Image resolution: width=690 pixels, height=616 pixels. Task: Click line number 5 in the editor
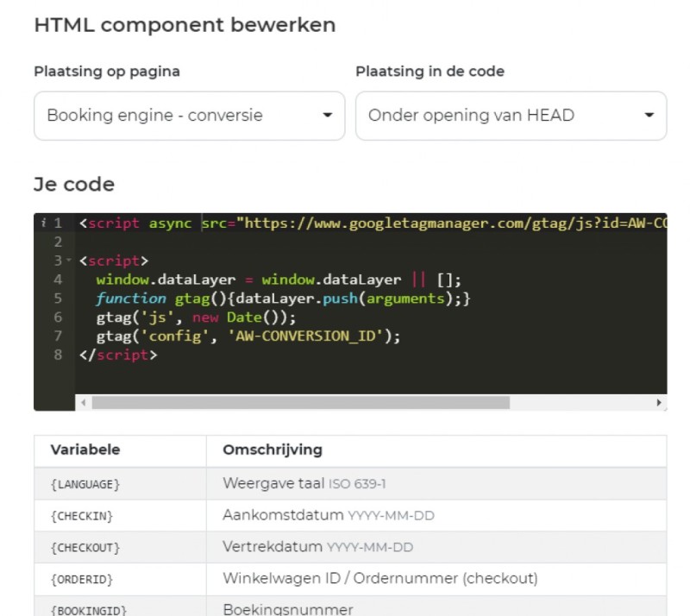click(57, 298)
